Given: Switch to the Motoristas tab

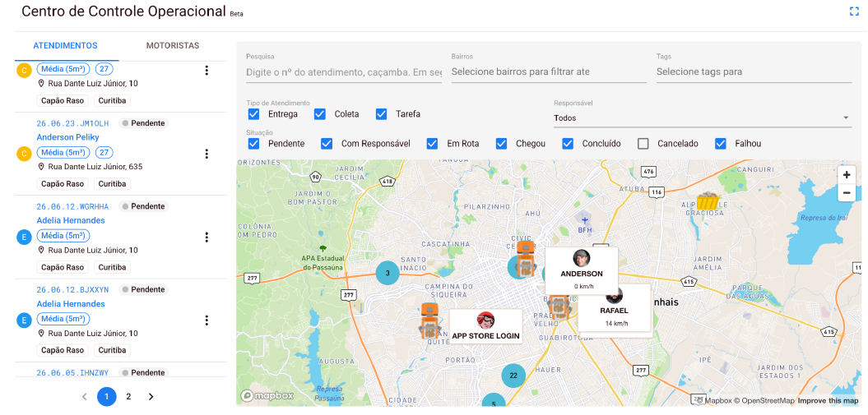Looking at the screenshot, I should click(x=173, y=46).
